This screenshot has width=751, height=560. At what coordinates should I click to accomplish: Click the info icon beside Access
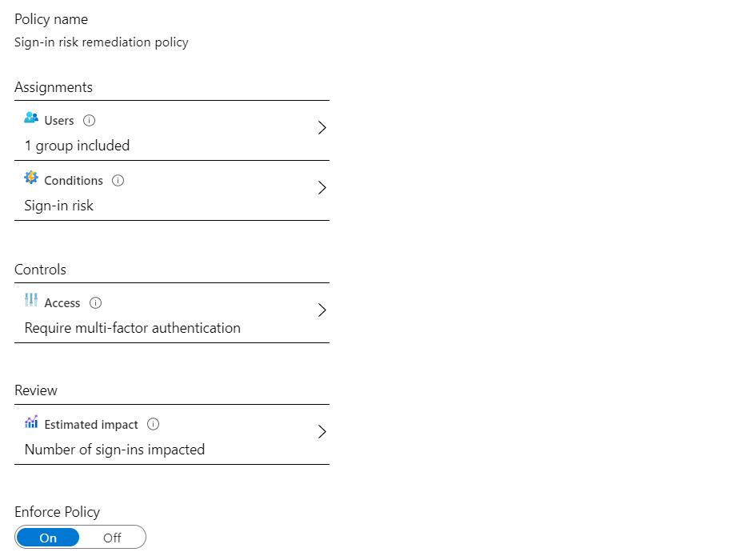[x=96, y=303]
